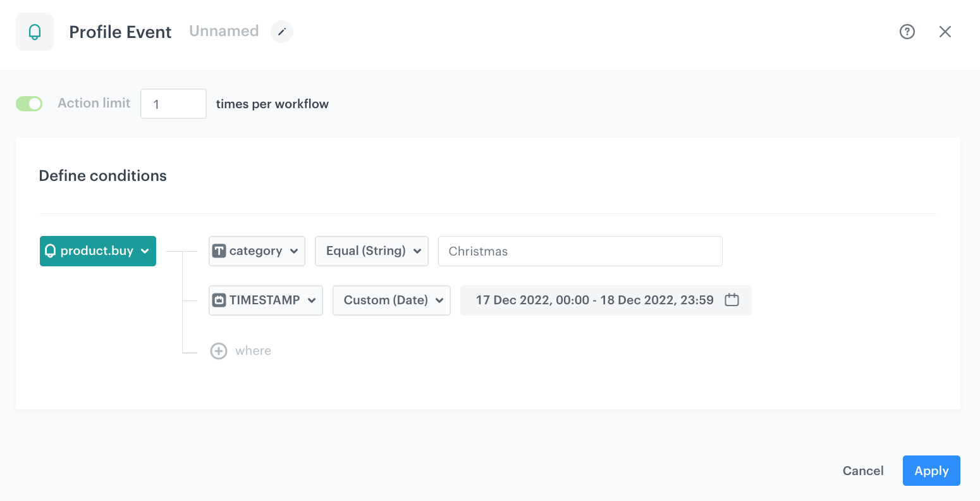Screen dimensions: 980x501
Task: Open the product.buy event dropdown
Action: (98, 251)
